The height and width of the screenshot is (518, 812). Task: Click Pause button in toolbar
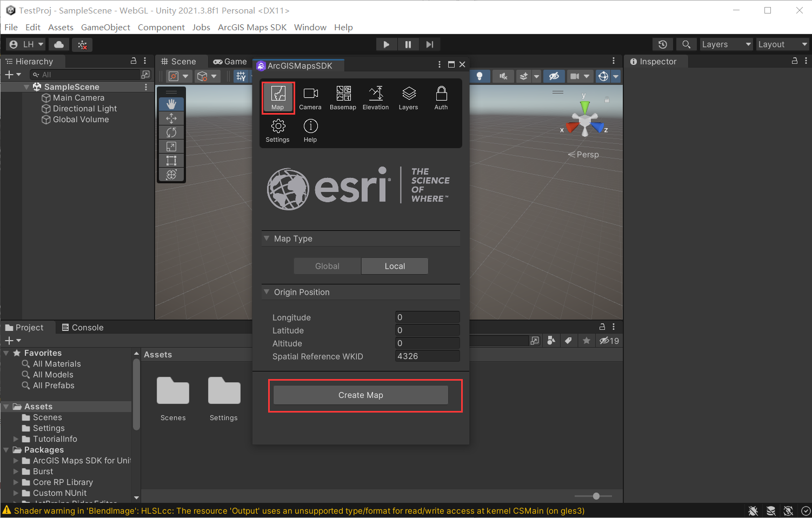tap(408, 44)
